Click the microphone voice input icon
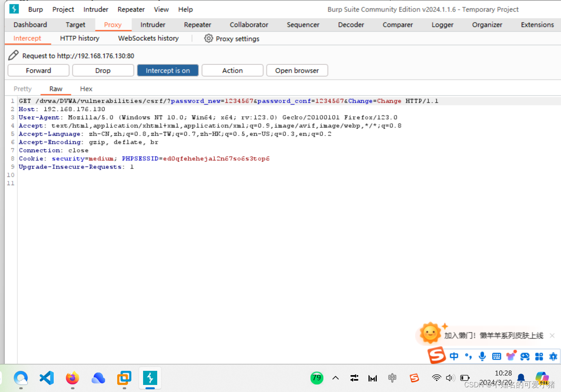 click(x=482, y=356)
